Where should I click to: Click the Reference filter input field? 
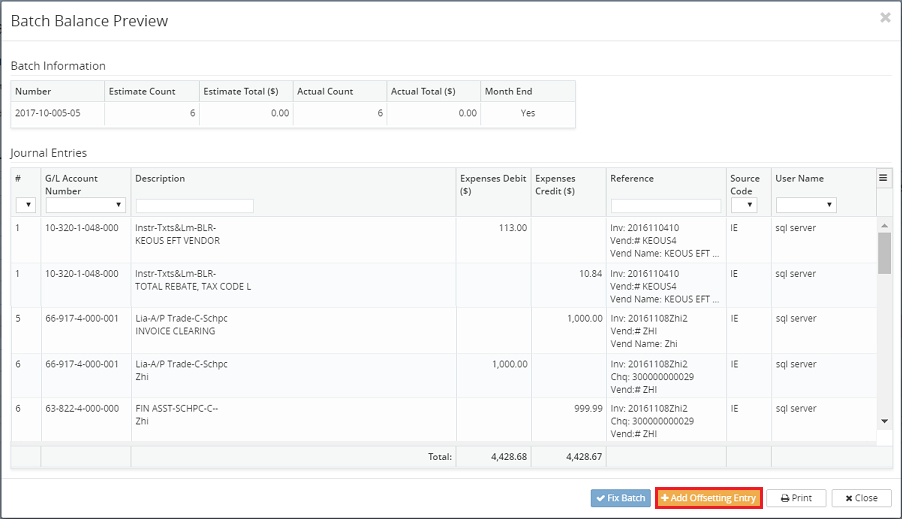[666, 206]
